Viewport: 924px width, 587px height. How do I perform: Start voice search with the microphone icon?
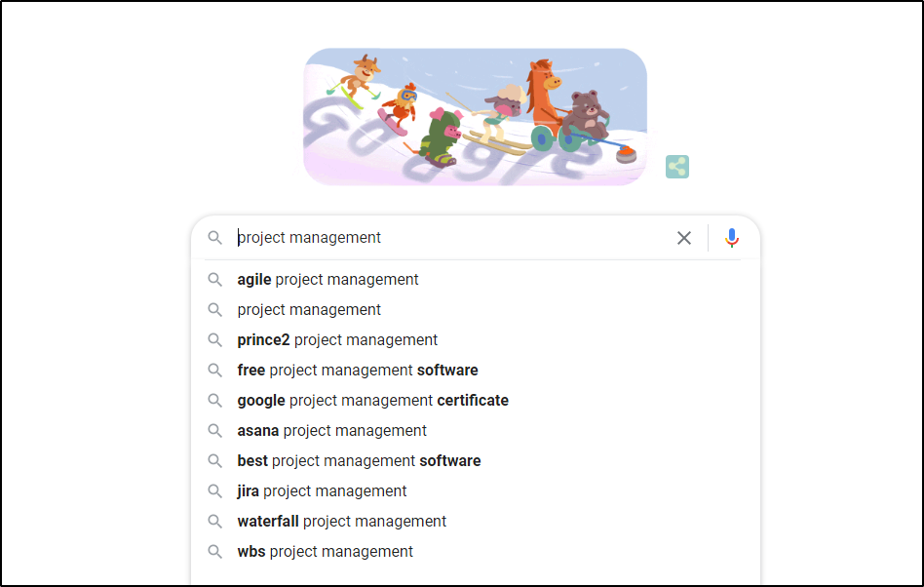coord(732,238)
